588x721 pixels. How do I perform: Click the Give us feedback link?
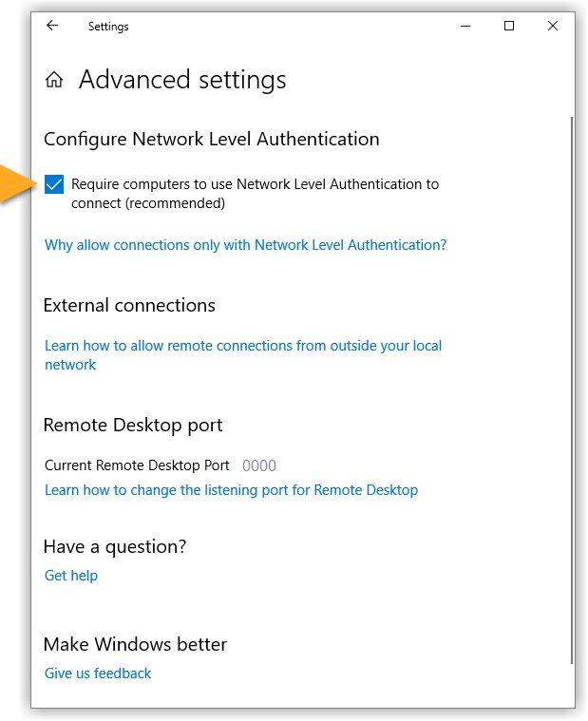click(x=98, y=674)
